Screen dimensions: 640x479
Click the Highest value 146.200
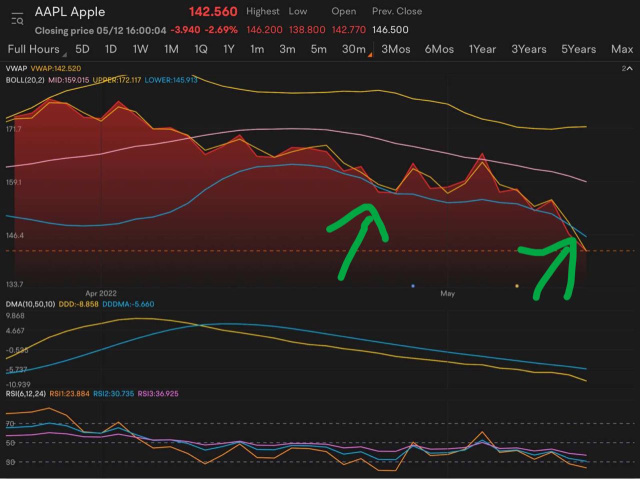pyautogui.click(x=264, y=30)
